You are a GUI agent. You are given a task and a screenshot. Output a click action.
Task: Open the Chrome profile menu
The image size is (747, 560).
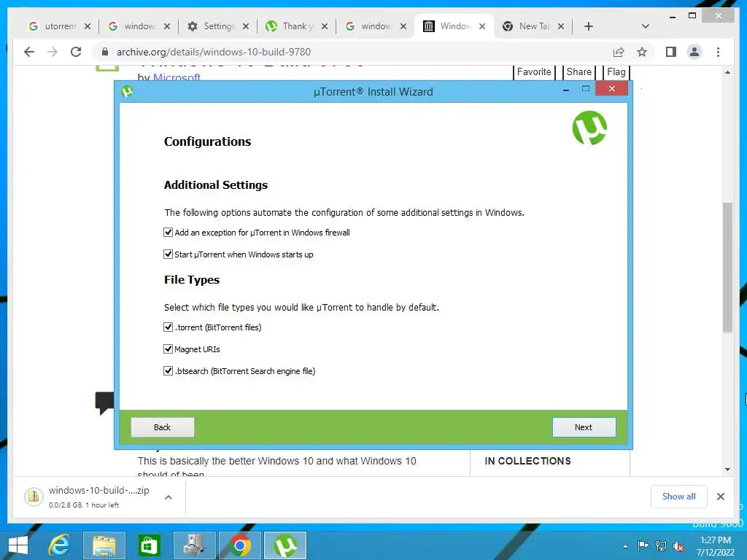[694, 52]
